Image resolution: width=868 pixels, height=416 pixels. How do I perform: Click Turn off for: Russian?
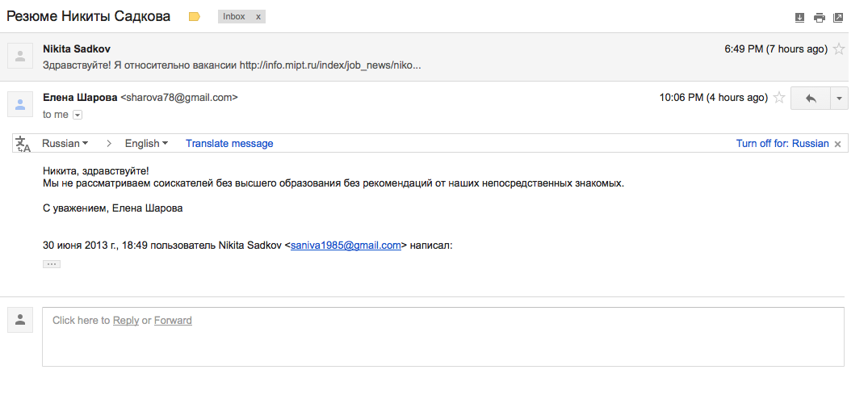(x=782, y=144)
